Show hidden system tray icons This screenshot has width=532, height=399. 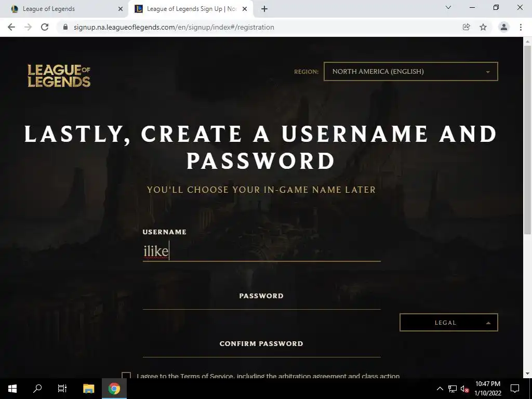pyautogui.click(x=440, y=389)
